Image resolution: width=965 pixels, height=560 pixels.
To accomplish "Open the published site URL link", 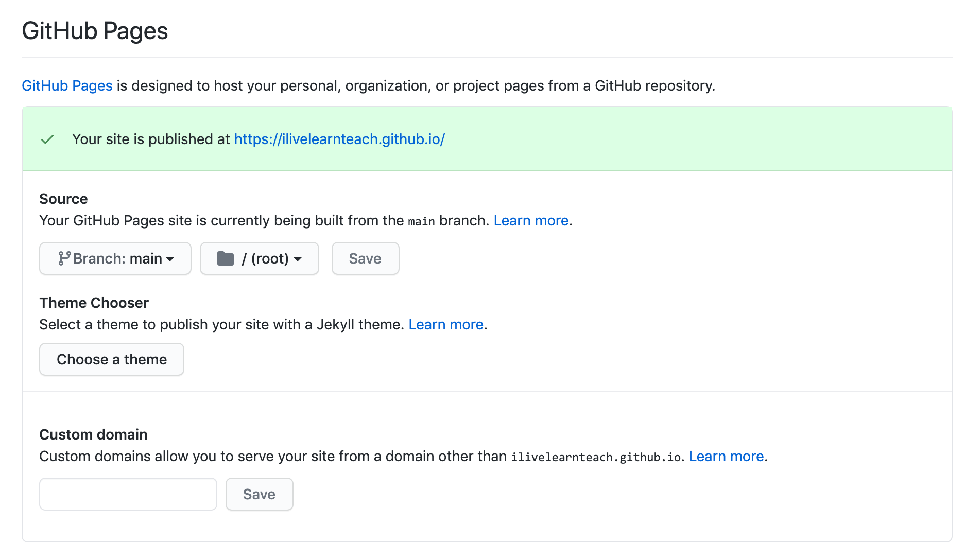I will (x=339, y=139).
